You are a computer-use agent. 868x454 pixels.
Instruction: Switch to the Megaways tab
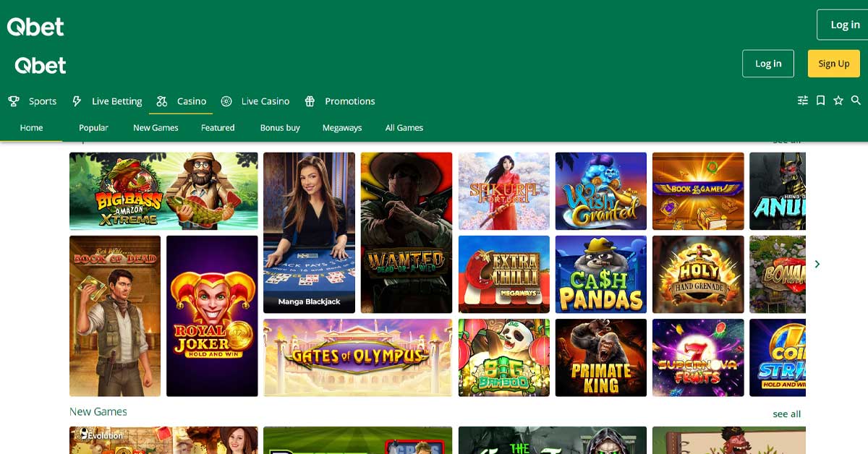(342, 128)
